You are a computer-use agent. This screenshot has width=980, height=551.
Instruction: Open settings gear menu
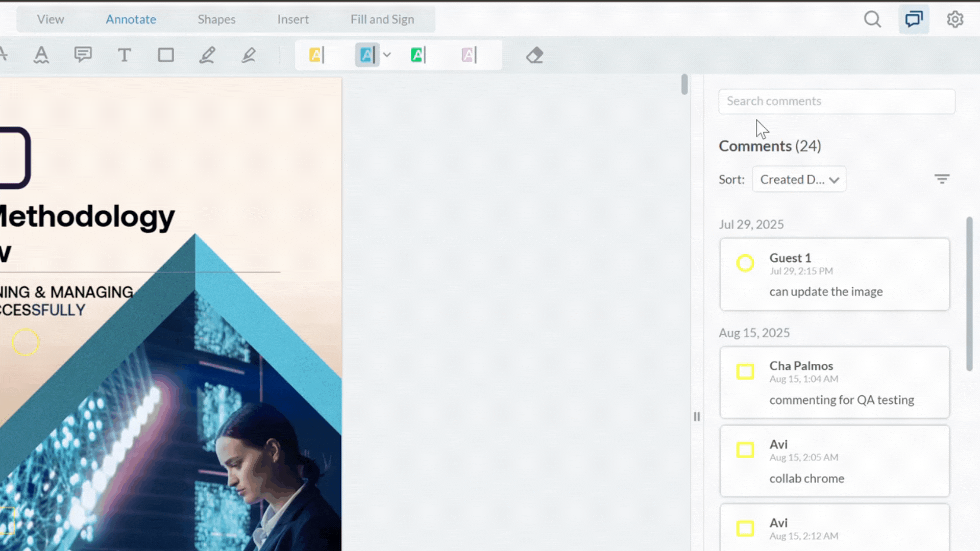(x=955, y=19)
